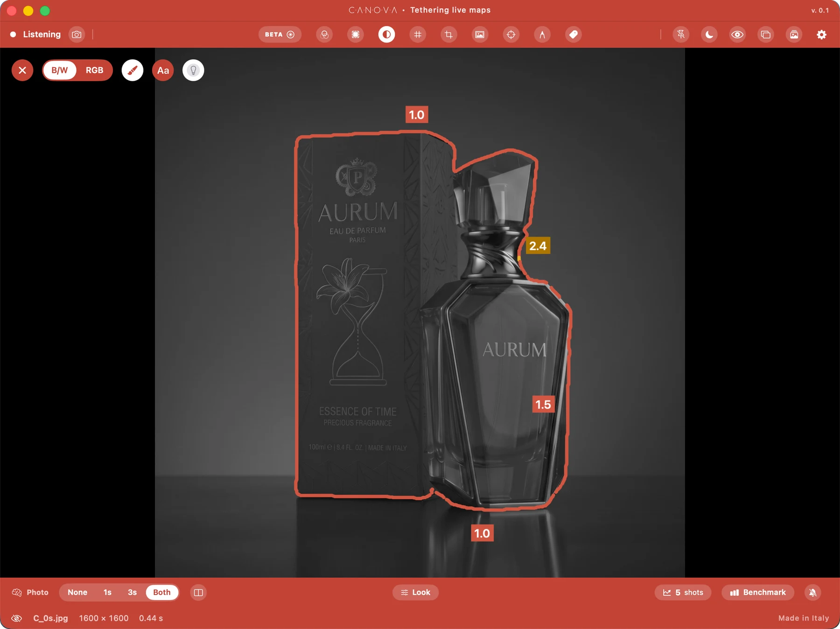Viewport: 840px width, 629px height.
Task: Toggle the Aa text labels button
Action: [x=163, y=70]
